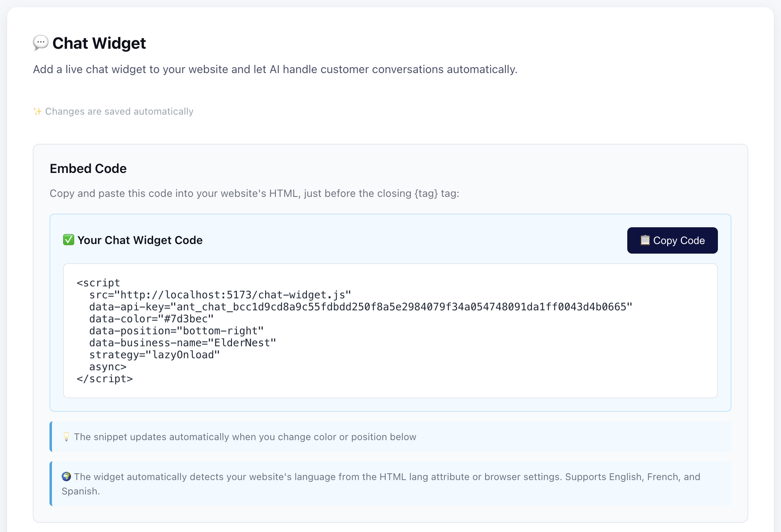The width and height of the screenshot is (781, 532).
Task: Click the async> line in the snippet
Action: (x=108, y=367)
